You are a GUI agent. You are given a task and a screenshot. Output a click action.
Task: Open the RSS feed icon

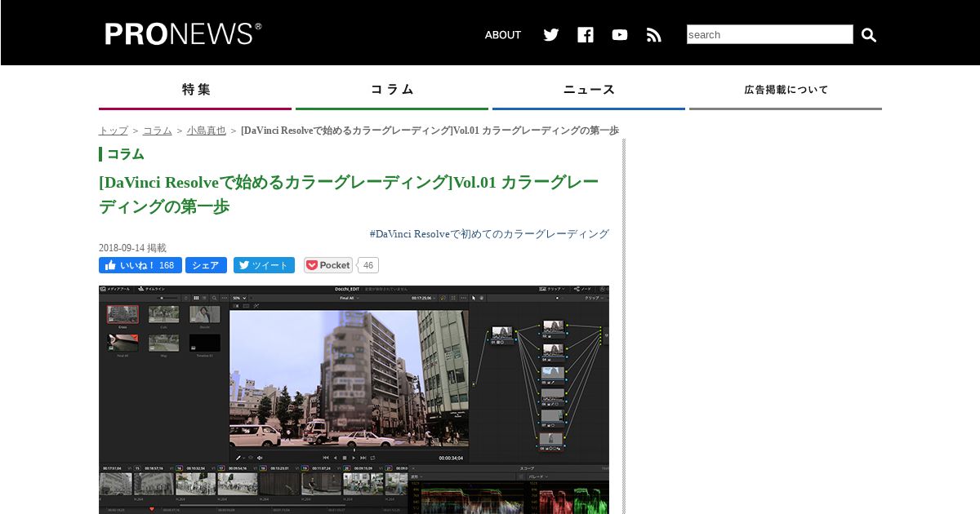click(654, 35)
